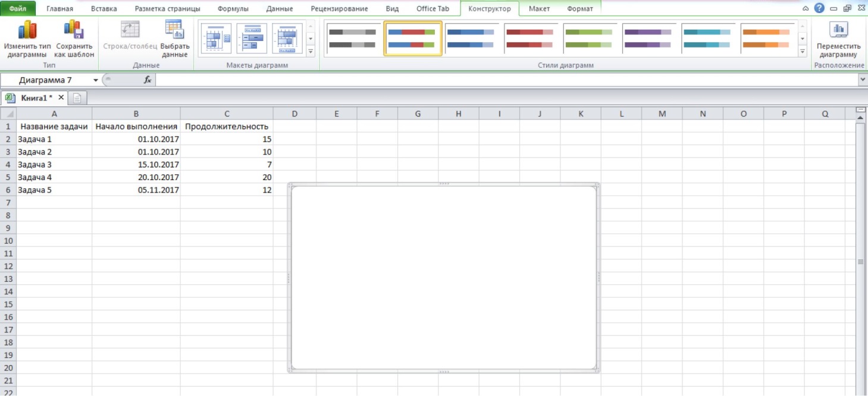Choose the grayscale chart style
The height and width of the screenshot is (396, 868).
tap(353, 39)
